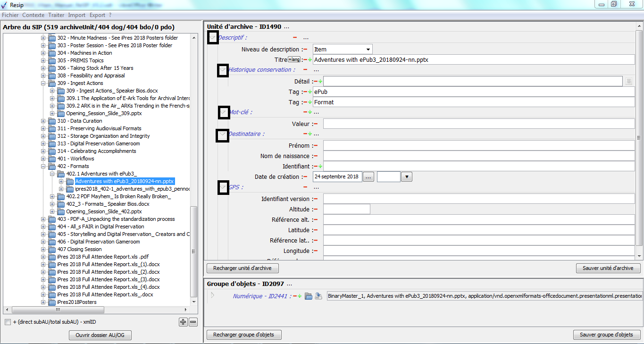
Task: Remove the Niveau de description field
Action: [x=305, y=50]
